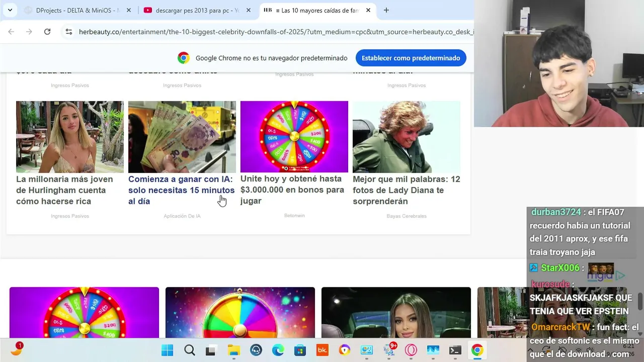The height and width of the screenshot is (362, 644).
Task: Open the terminal app on taskbar
Action: coord(455,350)
